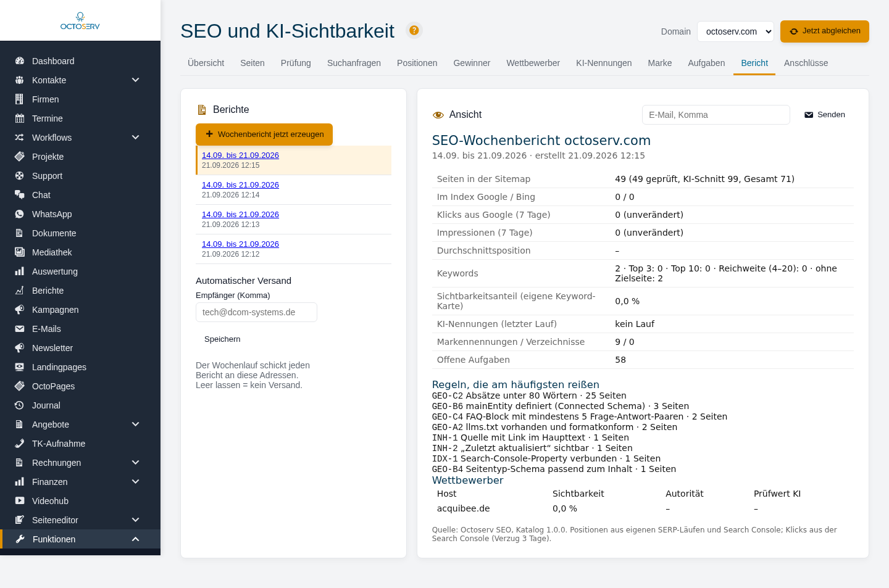Click the Kampagnen megaphone icon

20,310
